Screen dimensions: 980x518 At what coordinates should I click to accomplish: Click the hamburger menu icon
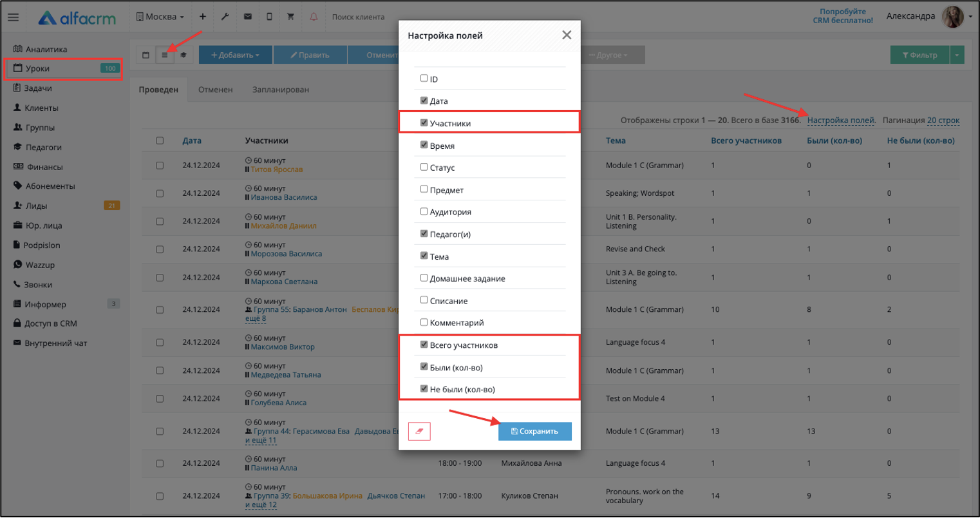(x=13, y=17)
